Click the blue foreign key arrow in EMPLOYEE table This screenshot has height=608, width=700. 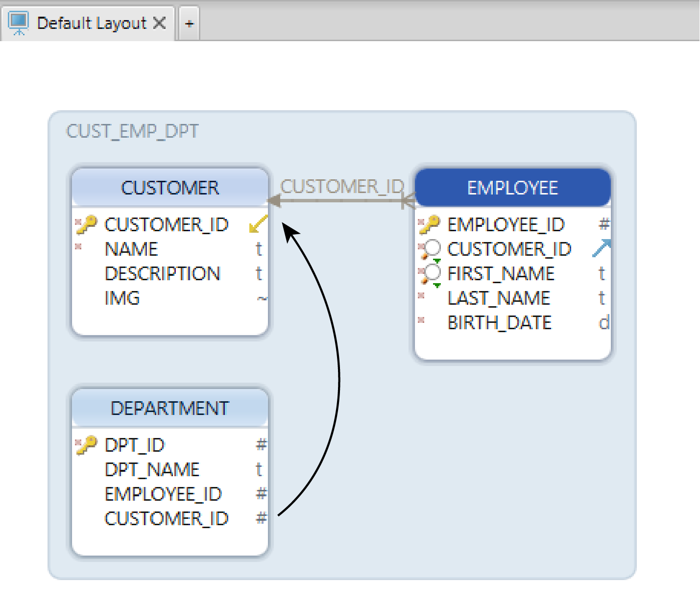click(602, 248)
